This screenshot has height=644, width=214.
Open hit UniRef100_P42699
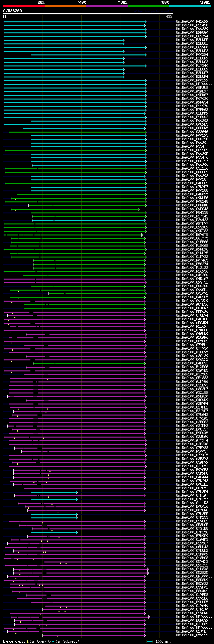tap(192, 22)
